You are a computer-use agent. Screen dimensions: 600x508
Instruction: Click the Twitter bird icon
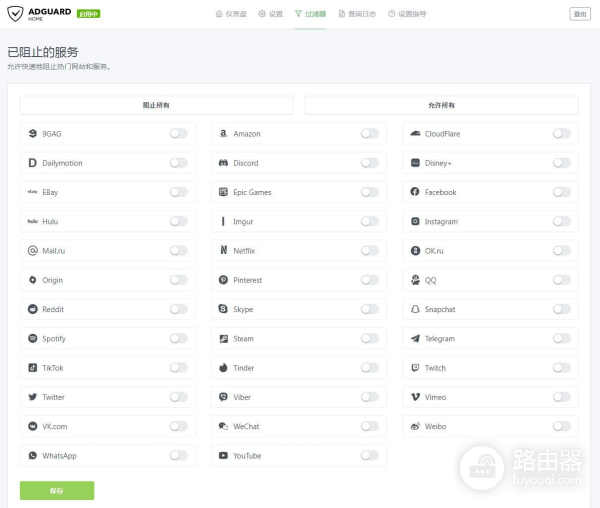33,397
